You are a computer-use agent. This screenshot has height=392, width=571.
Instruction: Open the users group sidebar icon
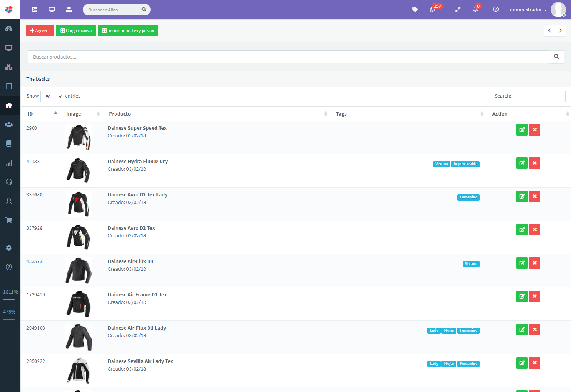pos(9,124)
